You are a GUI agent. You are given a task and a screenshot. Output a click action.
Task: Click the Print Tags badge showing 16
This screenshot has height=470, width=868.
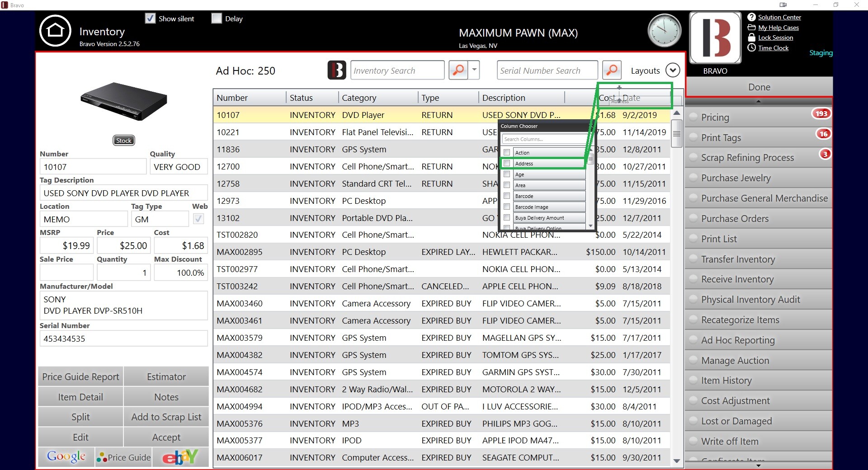[x=823, y=134]
